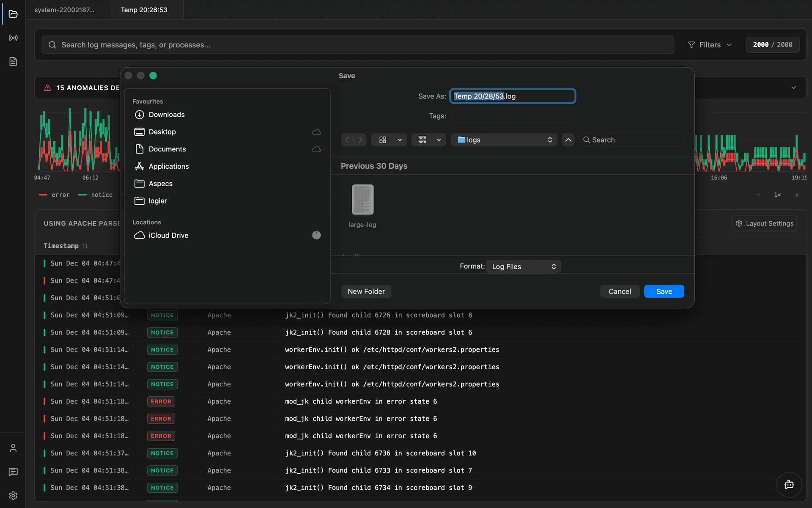
Task: Select row 'Found child 6726 in scoreboard slot 8'
Action: pos(420,315)
